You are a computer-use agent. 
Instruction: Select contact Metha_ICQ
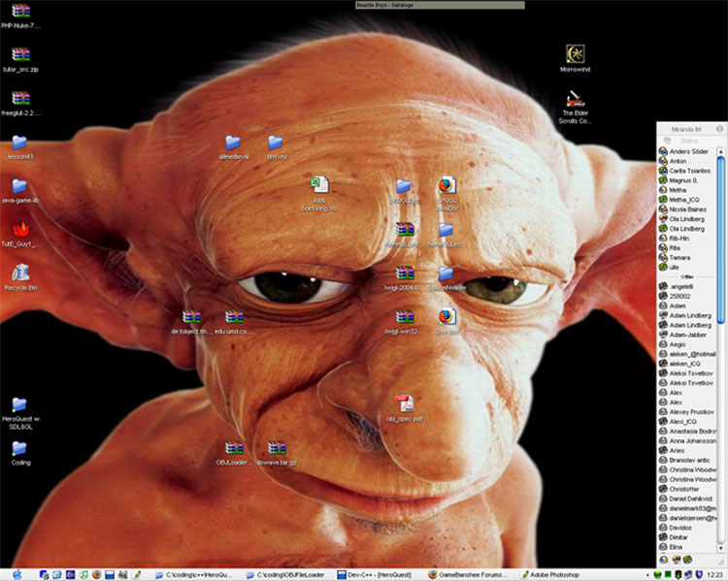687,200
